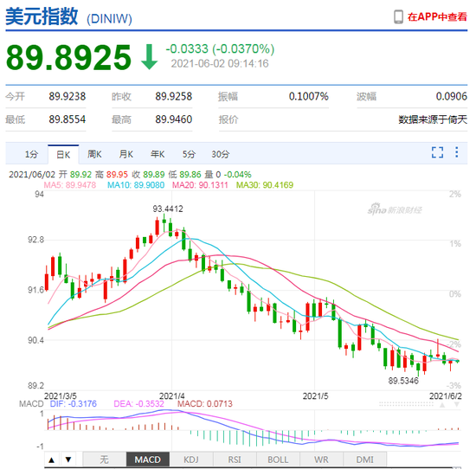
Task: Click the green down arrow price indicator
Action: point(150,57)
